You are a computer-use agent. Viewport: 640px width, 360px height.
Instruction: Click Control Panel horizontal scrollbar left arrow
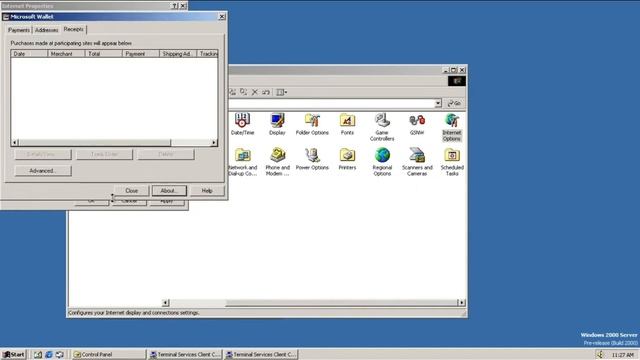pos(165,302)
